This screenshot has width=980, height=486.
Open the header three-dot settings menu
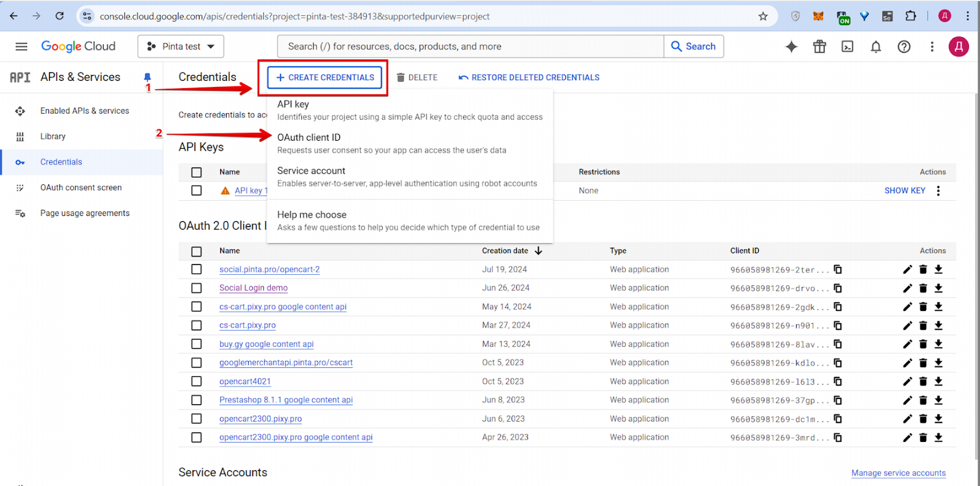click(932, 47)
